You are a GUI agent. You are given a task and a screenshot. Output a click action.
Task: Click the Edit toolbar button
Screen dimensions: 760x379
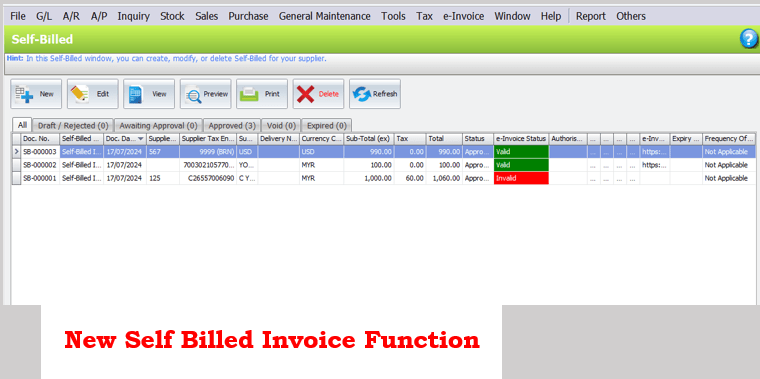pos(93,94)
